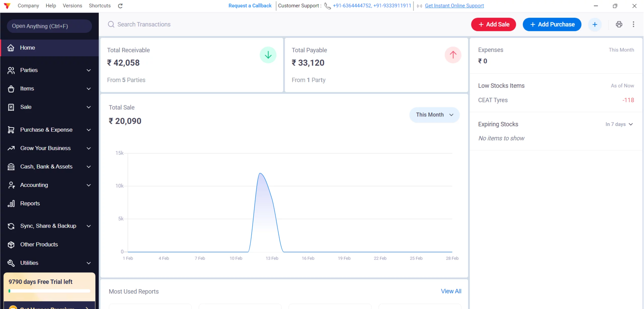Click the Search Transactions field
Image resolution: width=644 pixels, height=309 pixels.
(x=144, y=24)
